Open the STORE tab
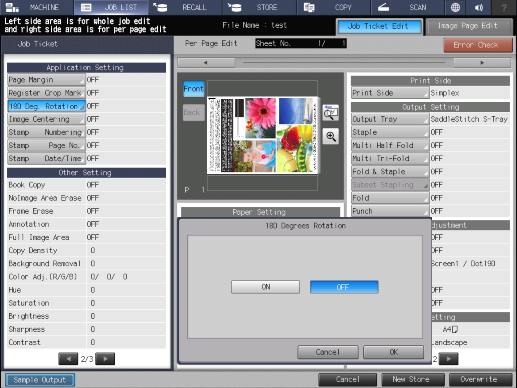This screenshot has width=517, height=388. tap(259, 7)
